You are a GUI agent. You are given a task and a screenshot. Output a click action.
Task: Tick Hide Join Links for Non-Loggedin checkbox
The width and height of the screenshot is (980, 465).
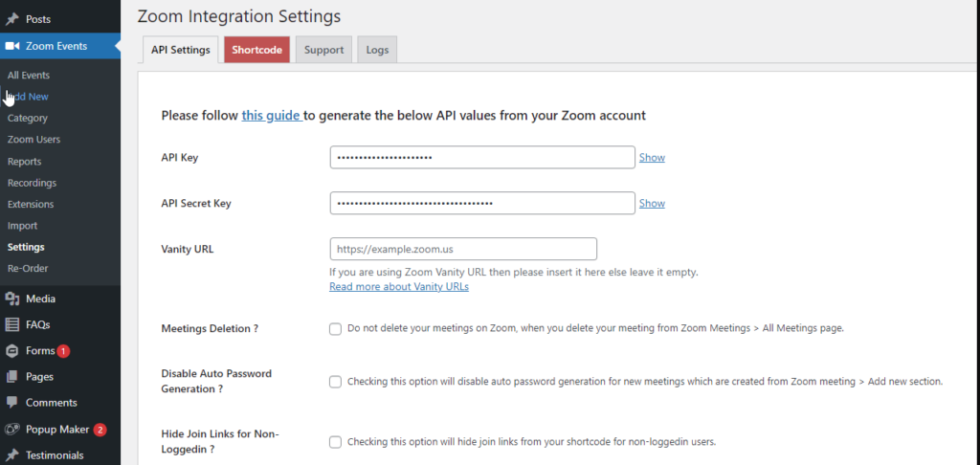click(x=336, y=442)
